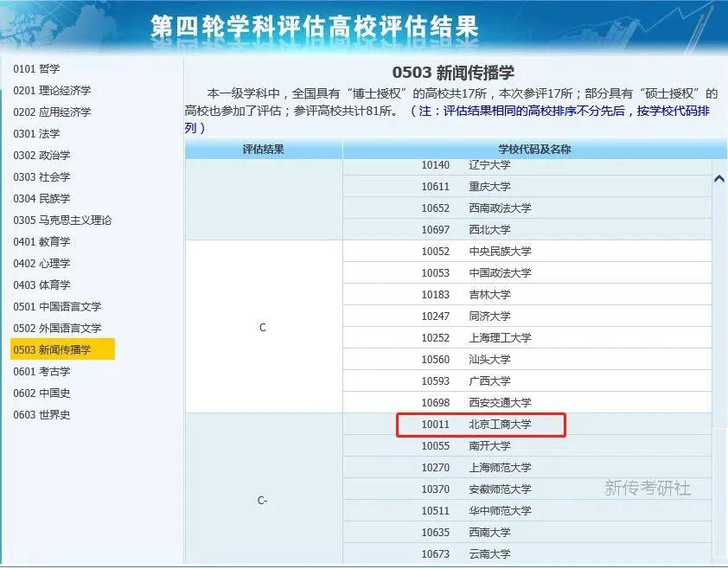
Task: Select 0201 理论经济学 in the sidebar
Action: tap(52, 91)
